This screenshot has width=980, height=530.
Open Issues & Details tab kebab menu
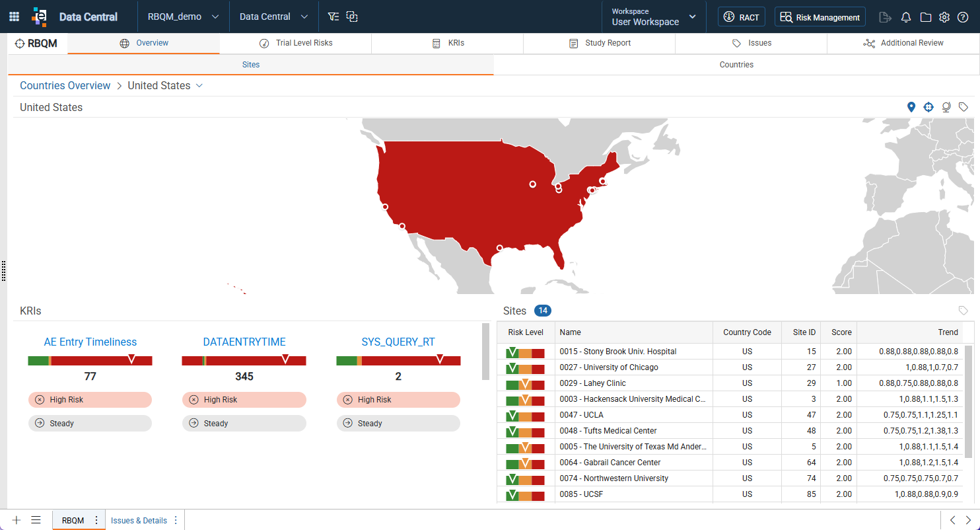[176, 520]
